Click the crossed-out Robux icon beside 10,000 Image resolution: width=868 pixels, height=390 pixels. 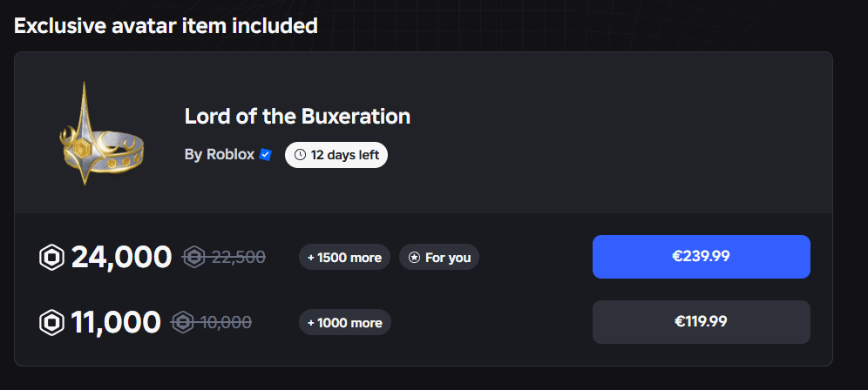pyautogui.click(x=183, y=322)
